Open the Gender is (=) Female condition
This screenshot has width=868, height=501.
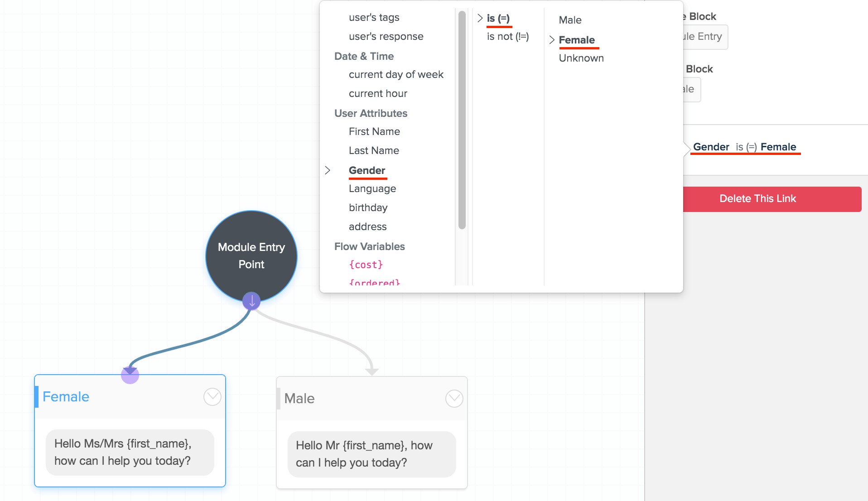click(x=744, y=147)
